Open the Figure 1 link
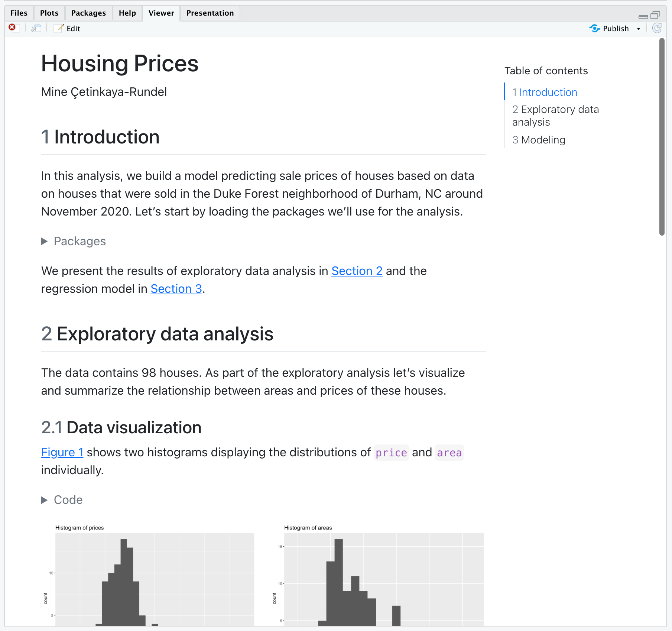This screenshot has height=631, width=672. point(62,452)
